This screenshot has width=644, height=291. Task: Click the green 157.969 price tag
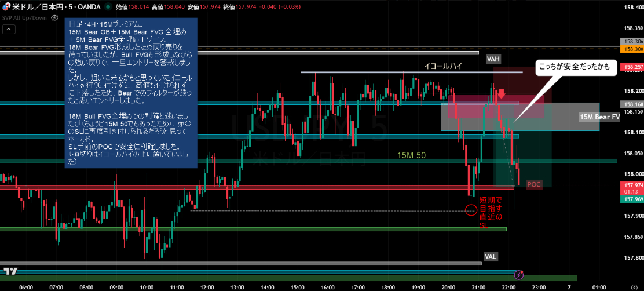[633, 199]
